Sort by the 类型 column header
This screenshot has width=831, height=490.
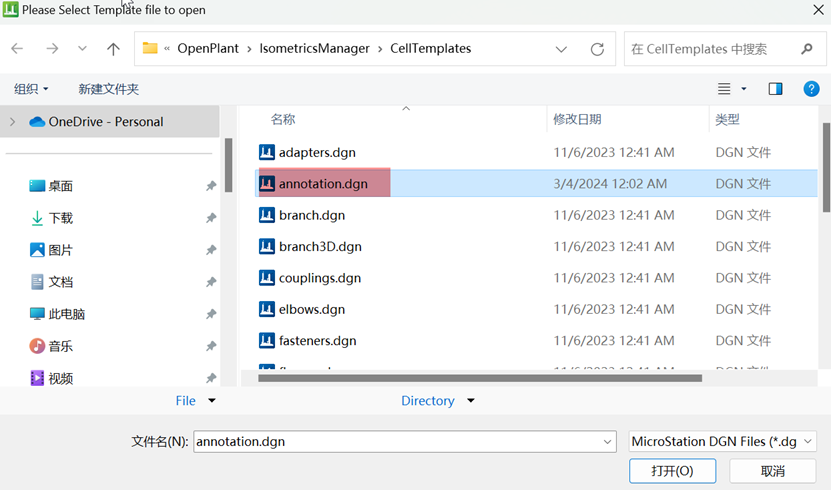(x=727, y=120)
